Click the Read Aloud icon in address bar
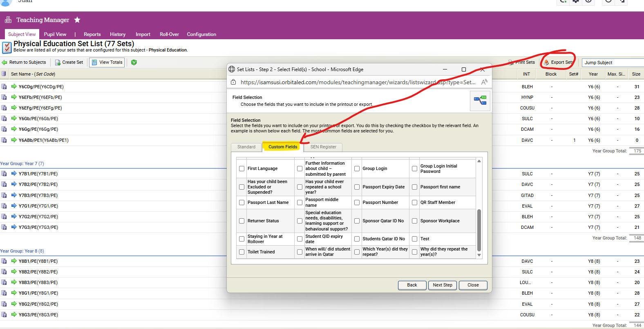644x329 pixels. [484, 82]
